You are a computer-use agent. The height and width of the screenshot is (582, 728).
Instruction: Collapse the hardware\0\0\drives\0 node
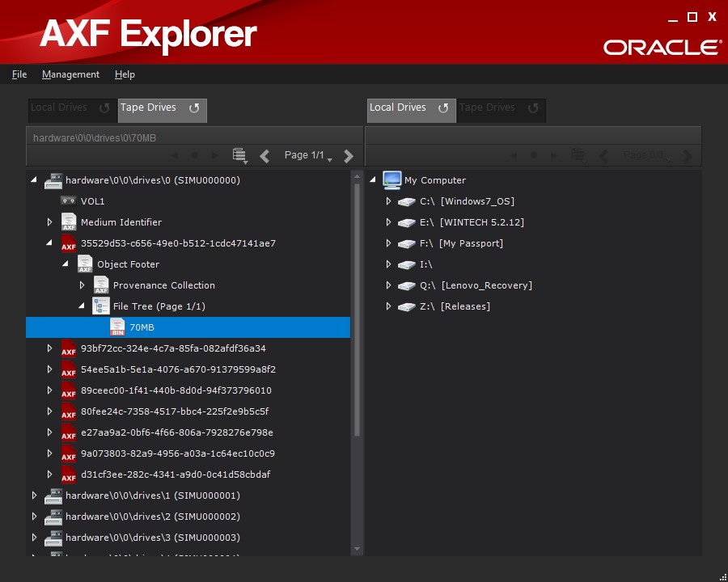pyautogui.click(x=33, y=179)
